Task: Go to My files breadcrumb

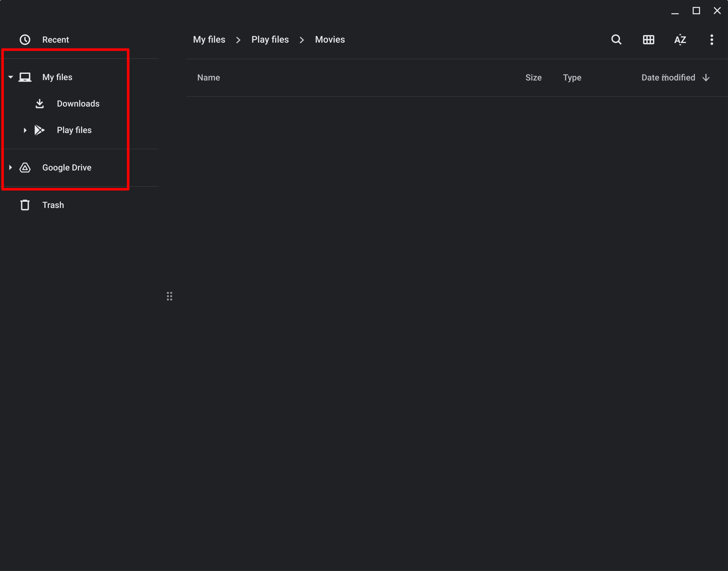Action: click(x=209, y=40)
